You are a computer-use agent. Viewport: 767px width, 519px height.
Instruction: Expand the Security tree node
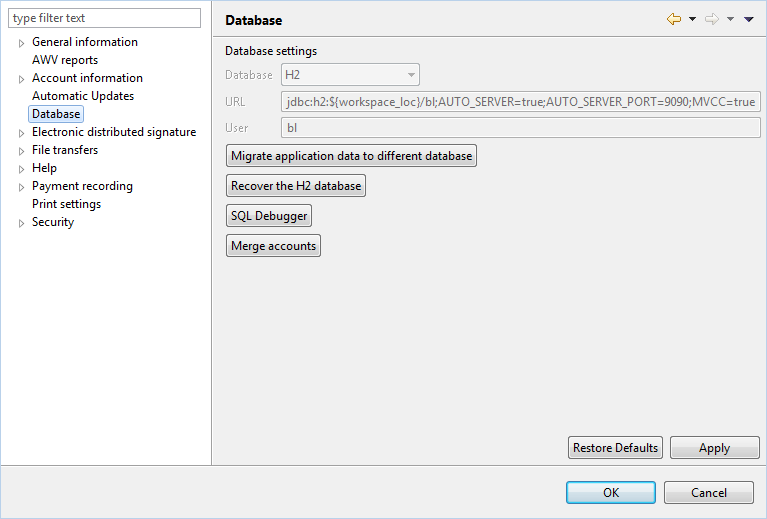point(21,223)
